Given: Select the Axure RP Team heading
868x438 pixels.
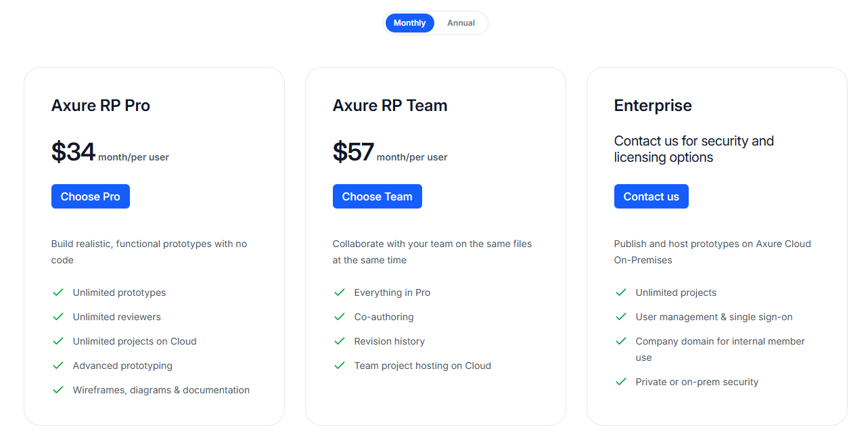Looking at the screenshot, I should pos(390,106).
